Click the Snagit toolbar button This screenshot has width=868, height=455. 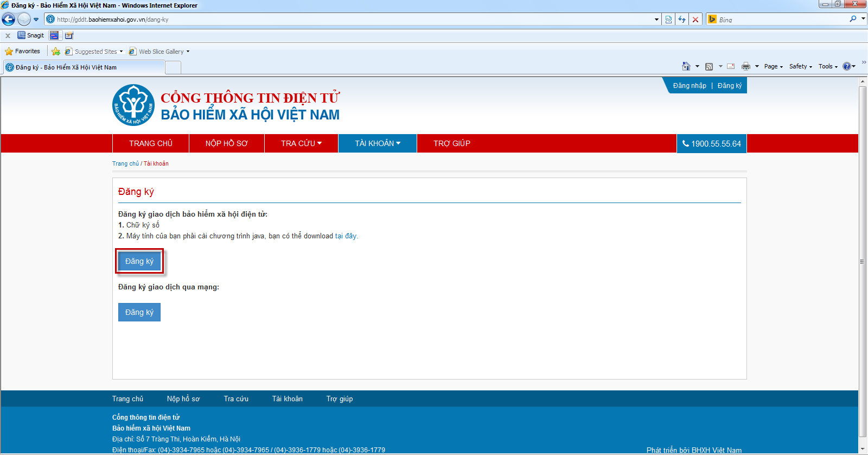pyautogui.click(x=30, y=35)
